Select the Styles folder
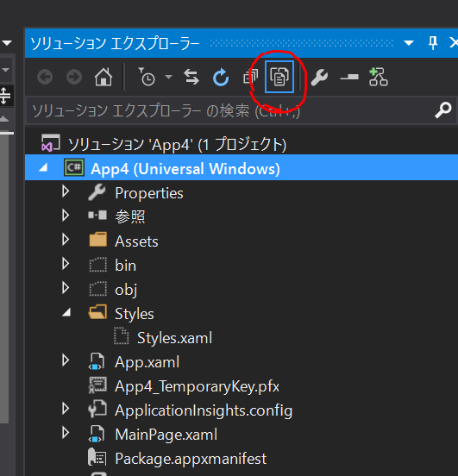The height and width of the screenshot is (476, 458). point(135,314)
